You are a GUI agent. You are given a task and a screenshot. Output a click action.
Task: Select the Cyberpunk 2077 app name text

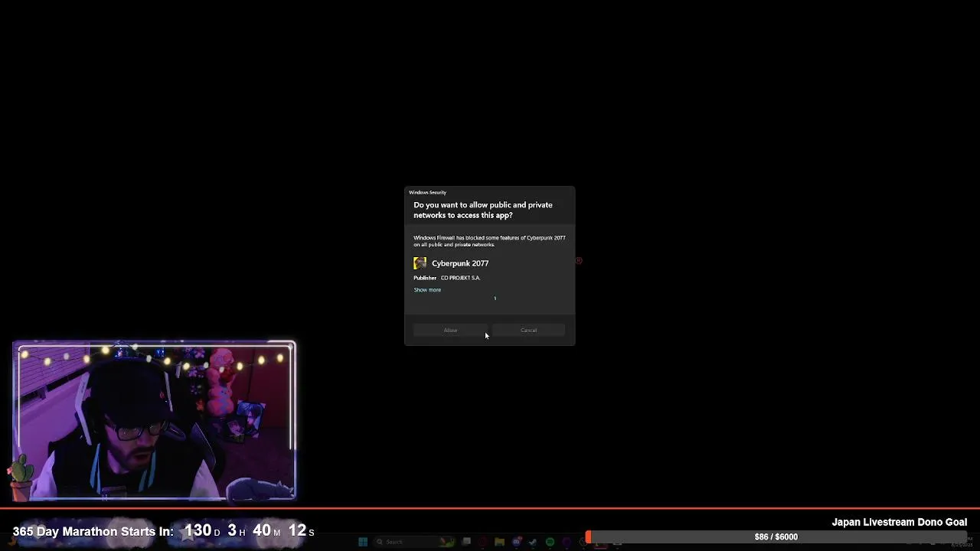460,263
